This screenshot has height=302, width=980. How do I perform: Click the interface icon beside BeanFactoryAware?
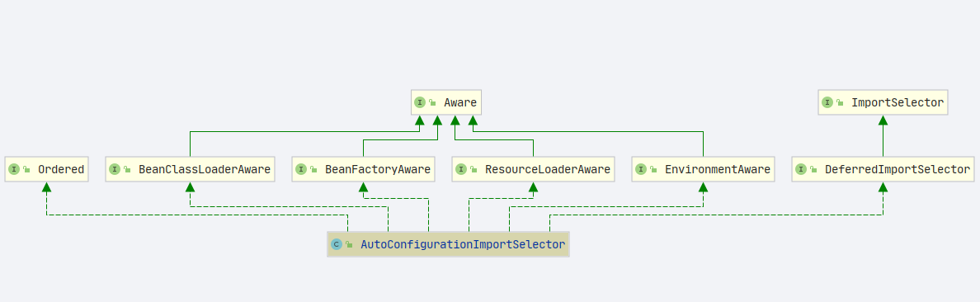pos(300,169)
